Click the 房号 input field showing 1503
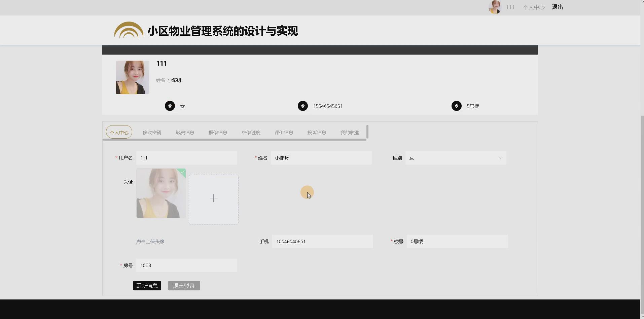 pyautogui.click(x=187, y=265)
